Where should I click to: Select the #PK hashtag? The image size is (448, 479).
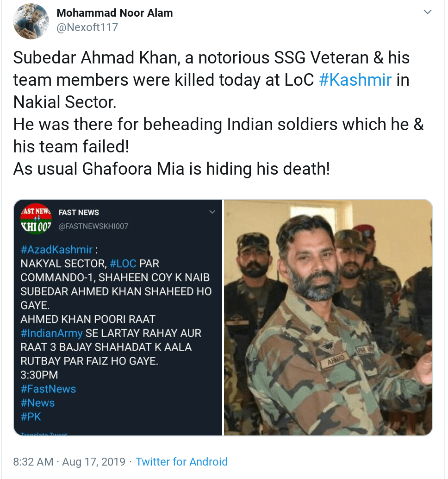point(31,416)
